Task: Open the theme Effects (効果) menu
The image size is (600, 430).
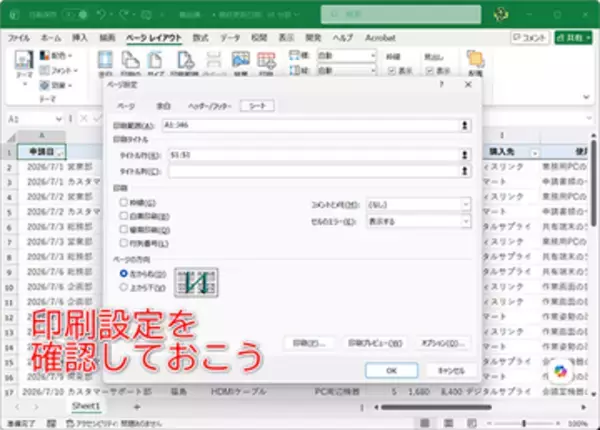Action: click(x=56, y=85)
